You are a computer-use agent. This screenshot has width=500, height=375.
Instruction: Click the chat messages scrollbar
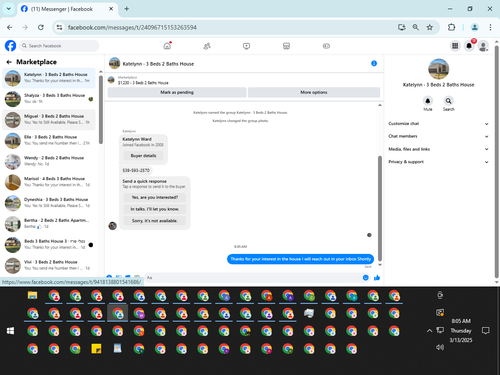point(380,208)
